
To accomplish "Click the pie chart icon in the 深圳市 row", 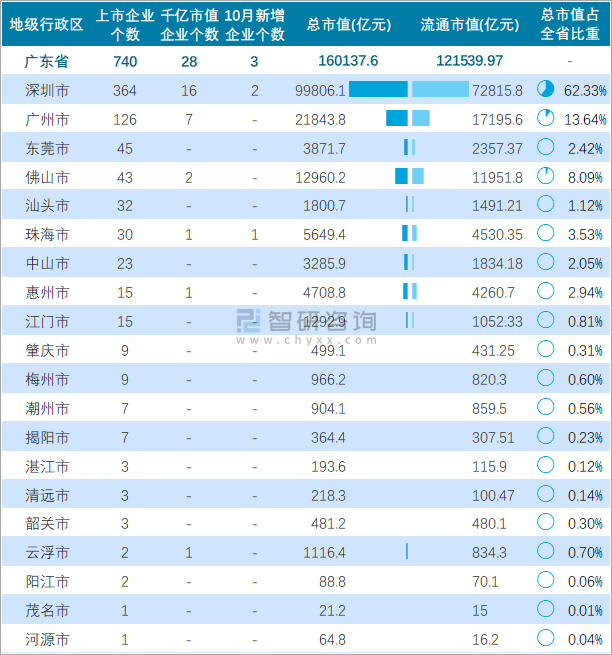I will point(545,89).
